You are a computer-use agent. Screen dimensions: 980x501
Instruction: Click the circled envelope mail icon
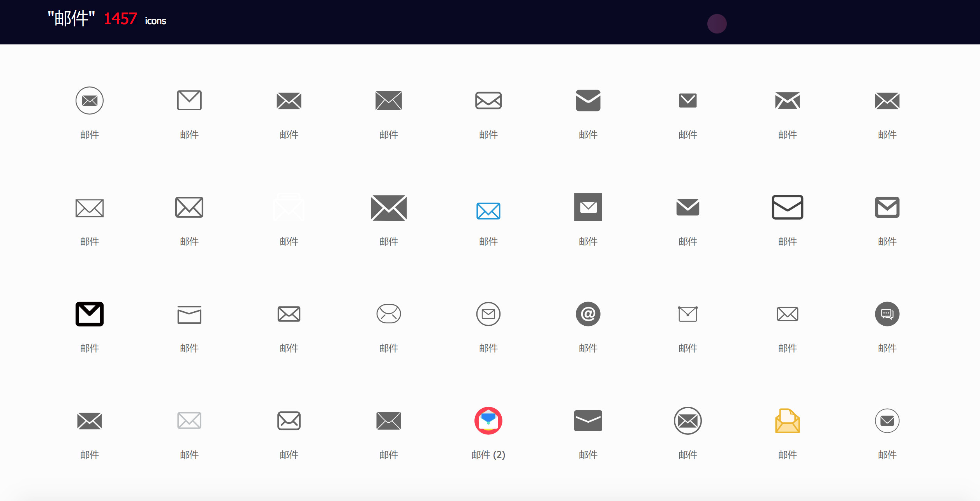click(x=90, y=101)
